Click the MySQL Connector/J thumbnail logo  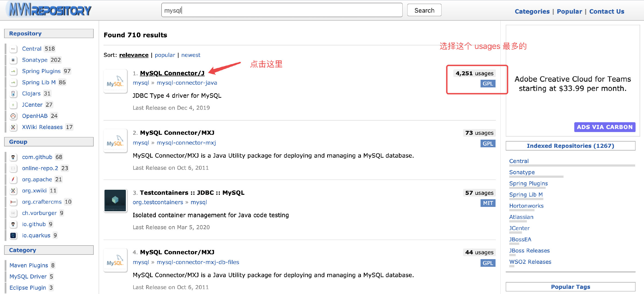pos(115,82)
